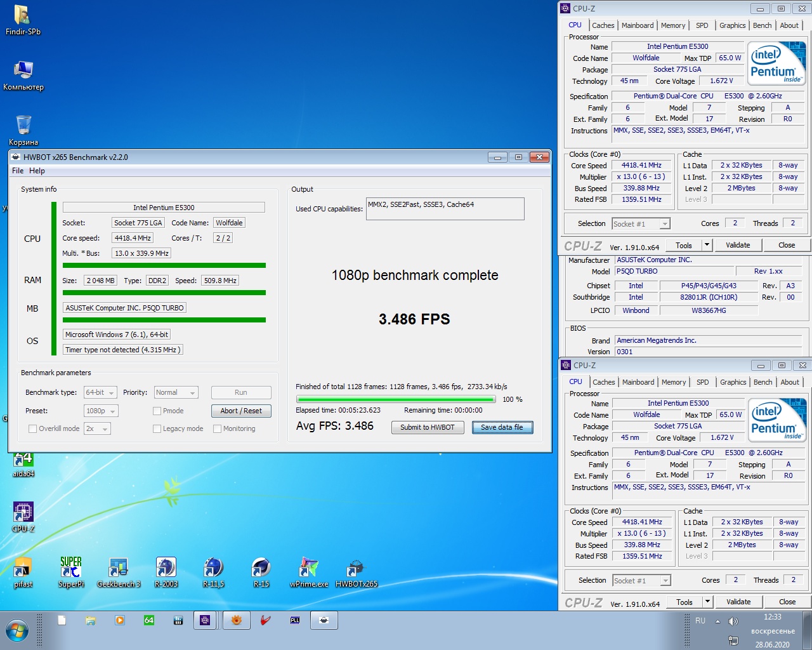The height and width of the screenshot is (650, 812).
Task: Expand Tools arrow in upper CPU-Z
Action: (x=707, y=245)
